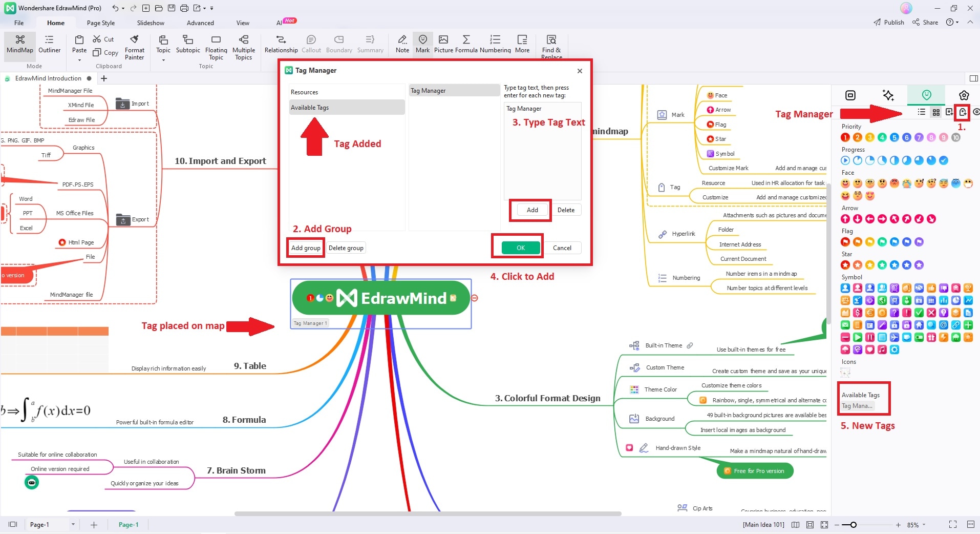980x534 pixels.
Task: Select Available Tags group in Resources list
Action: (x=347, y=108)
